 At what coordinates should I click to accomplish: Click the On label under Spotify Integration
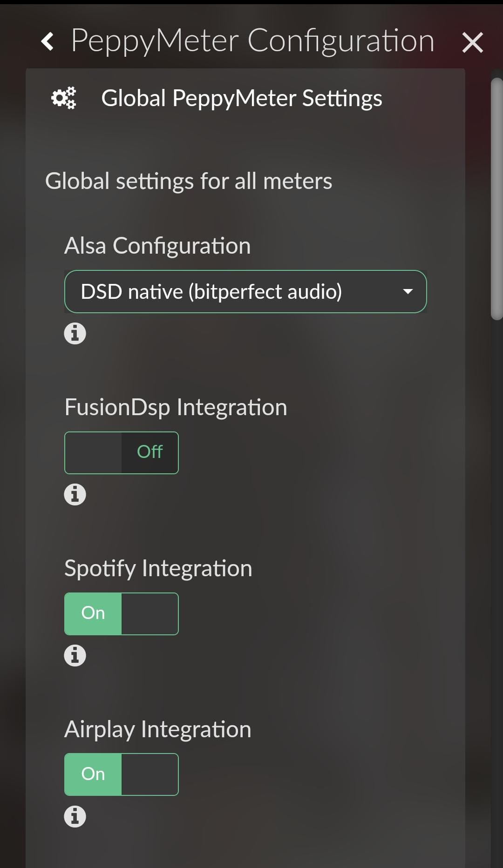(x=93, y=613)
